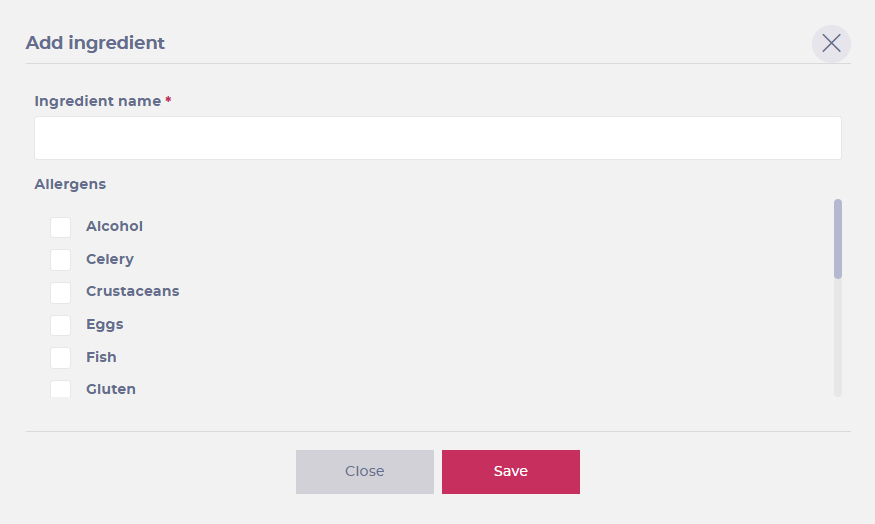This screenshot has height=524, width=875.
Task: Click the Fish label text
Action: pos(102,357)
